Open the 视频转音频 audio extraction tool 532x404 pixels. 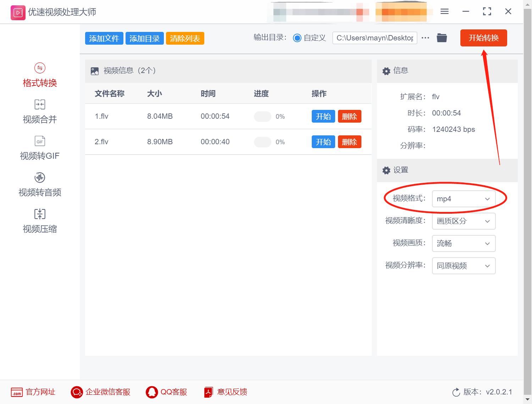click(x=39, y=184)
